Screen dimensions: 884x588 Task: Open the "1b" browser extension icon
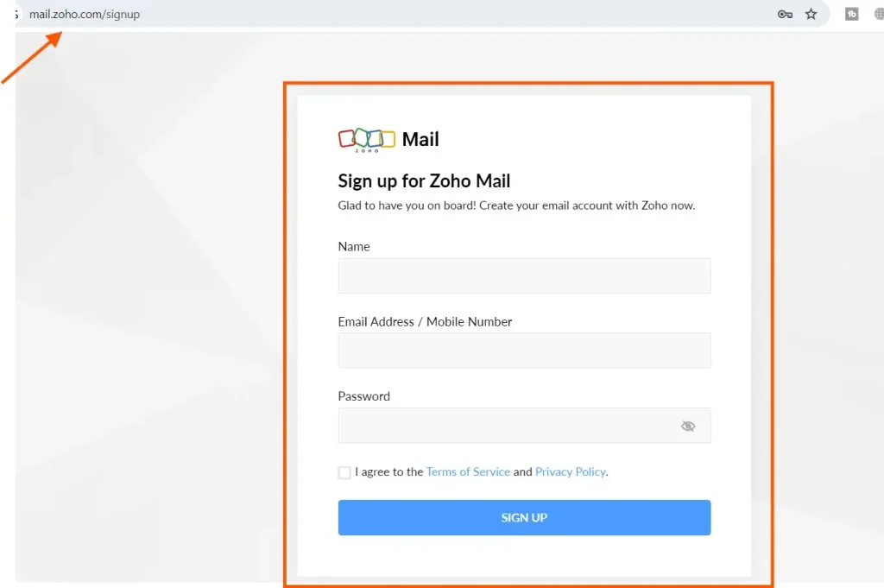[x=851, y=14]
